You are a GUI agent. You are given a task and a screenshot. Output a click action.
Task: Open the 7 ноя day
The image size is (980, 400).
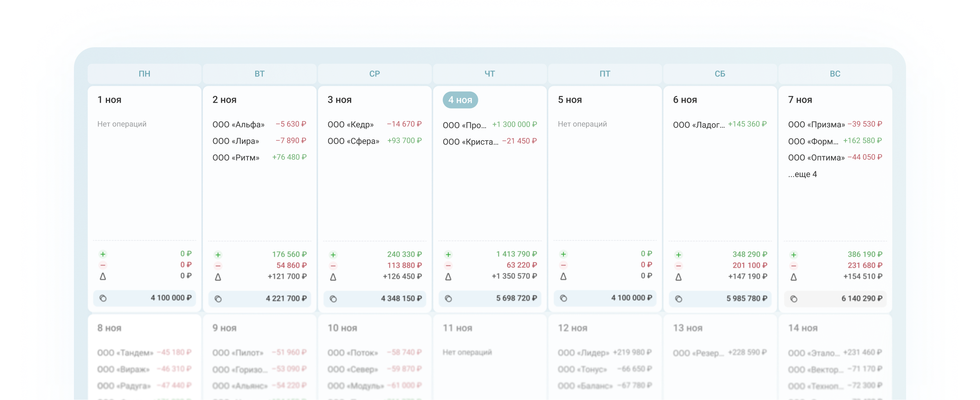point(800,100)
